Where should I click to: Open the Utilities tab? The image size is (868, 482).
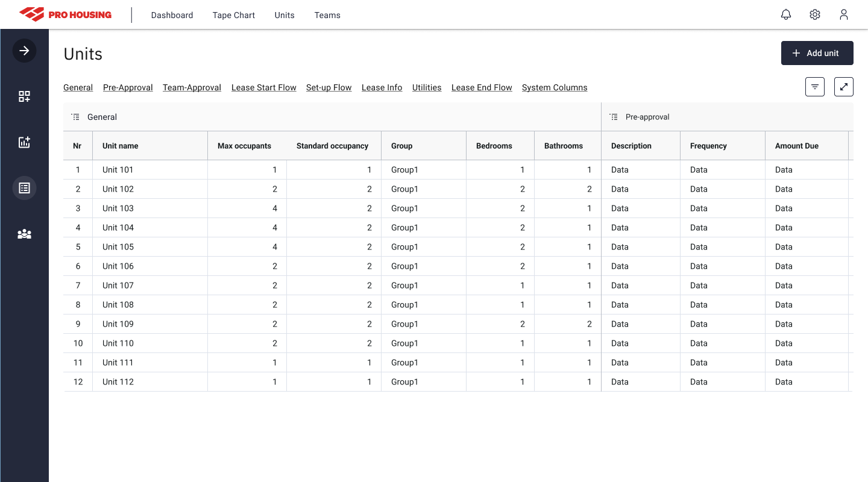point(427,87)
